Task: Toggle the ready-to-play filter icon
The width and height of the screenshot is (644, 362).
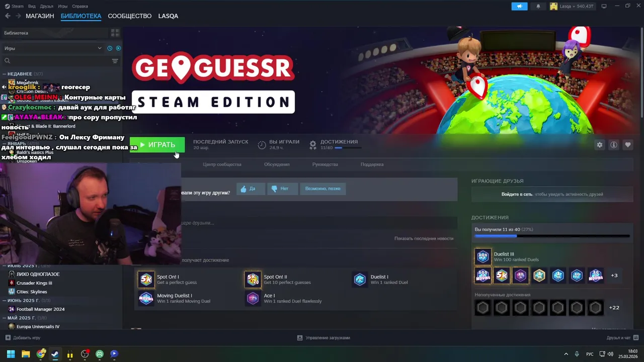Action: pyautogui.click(x=118, y=48)
